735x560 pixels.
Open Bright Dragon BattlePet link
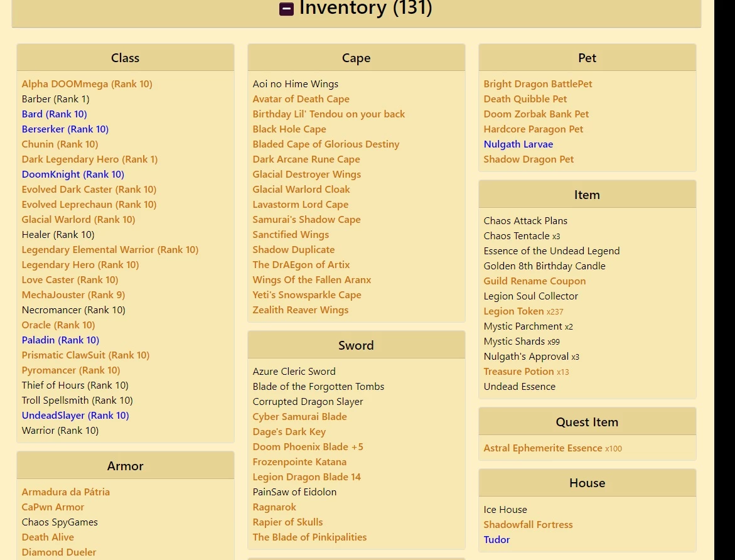[538, 84]
